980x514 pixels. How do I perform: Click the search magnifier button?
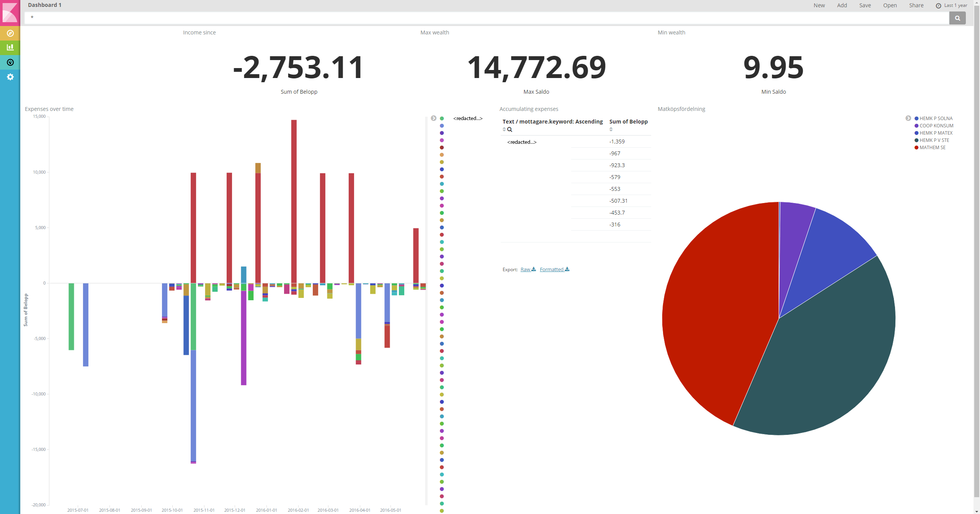click(957, 18)
